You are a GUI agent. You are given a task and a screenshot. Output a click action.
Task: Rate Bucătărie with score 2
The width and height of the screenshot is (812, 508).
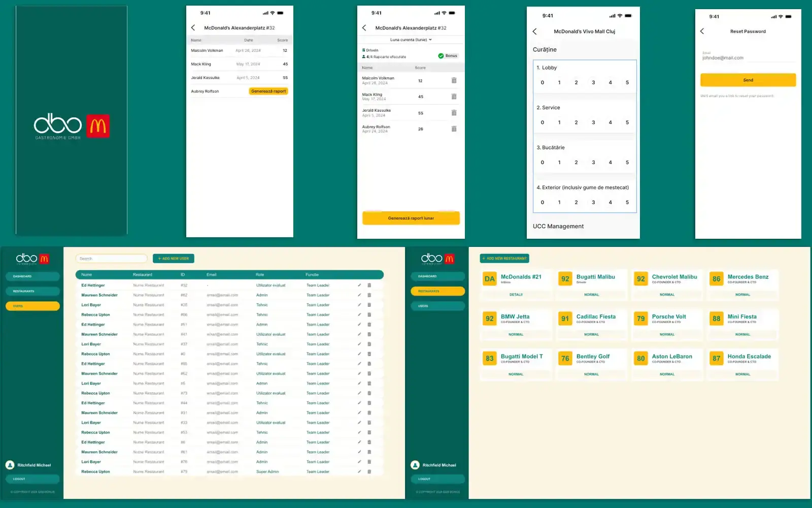point(576,163)
